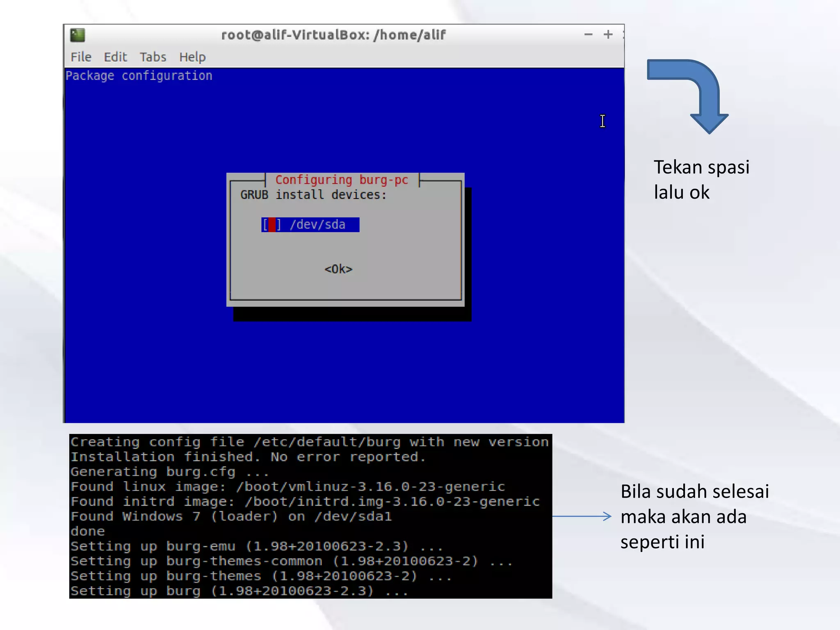Toggle the /dev/sda checkbox
The width and height of the screenshot is (840, 630).
coord(272,225)
